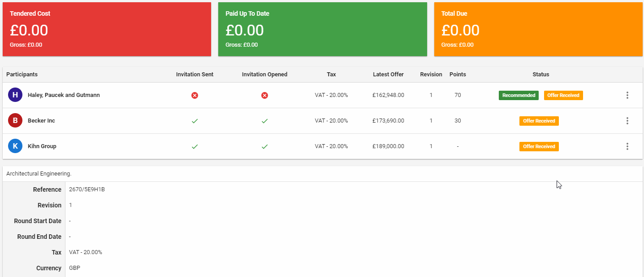
Task: Click the green Recommended badge
Action: tap(519, 95)
